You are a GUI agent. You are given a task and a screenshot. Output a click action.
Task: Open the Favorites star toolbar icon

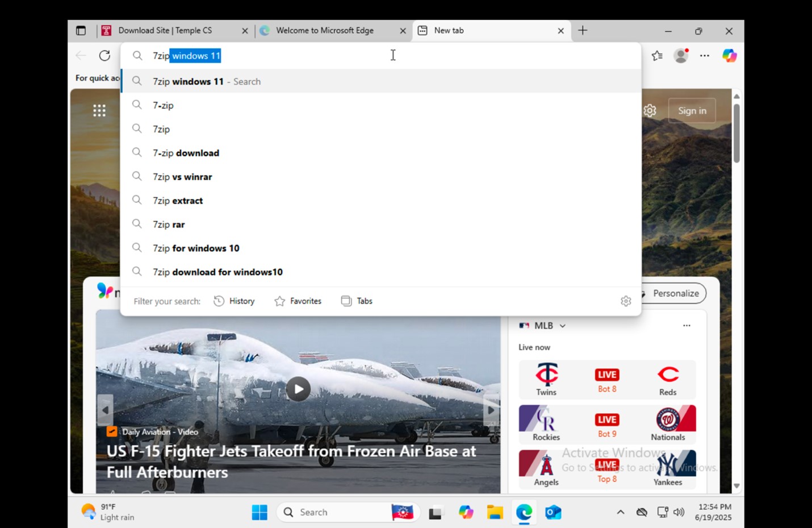coord(657,56)
